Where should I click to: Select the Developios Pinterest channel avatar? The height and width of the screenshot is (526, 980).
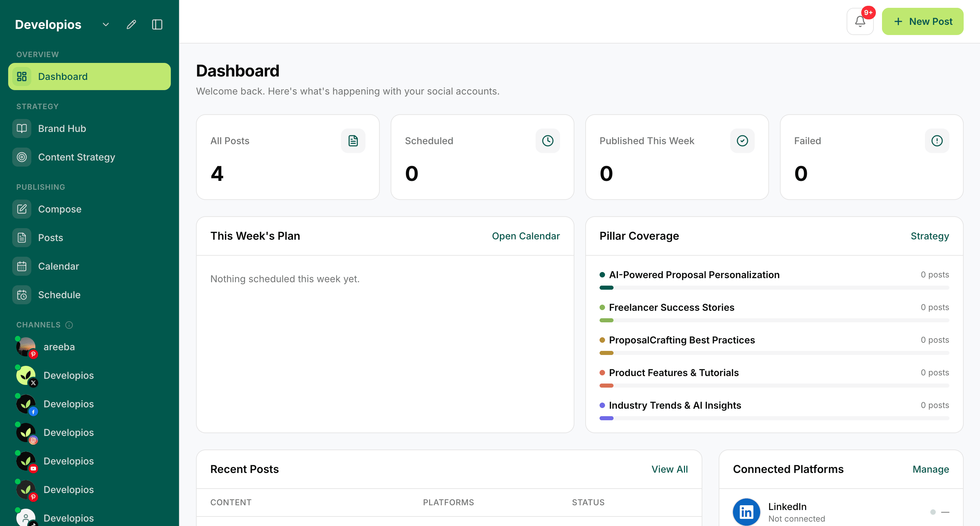coord(26,490)
